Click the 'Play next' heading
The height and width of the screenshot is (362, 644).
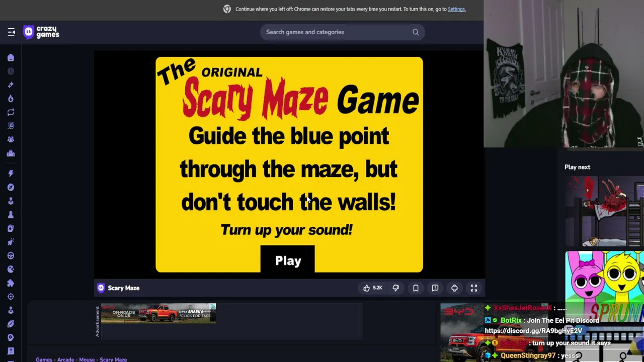[577, 167]
